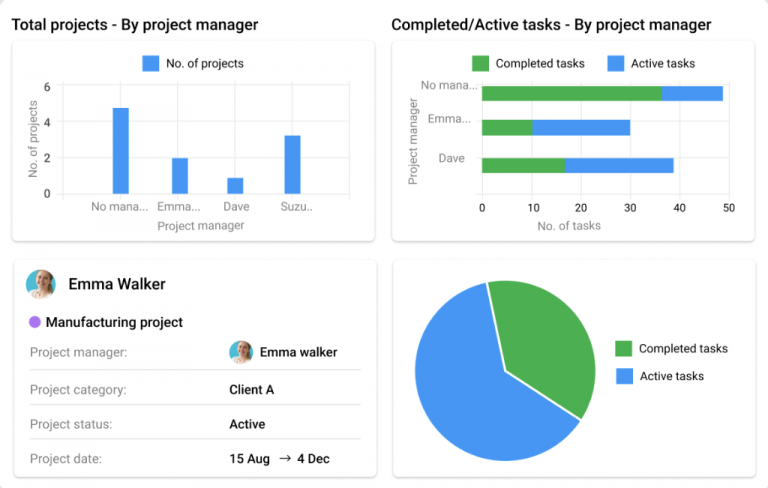Toggle Active tasks legend in bar chart
Image resolution: width=768 pixels, height=488 pixels.
[x=616, y=64]
